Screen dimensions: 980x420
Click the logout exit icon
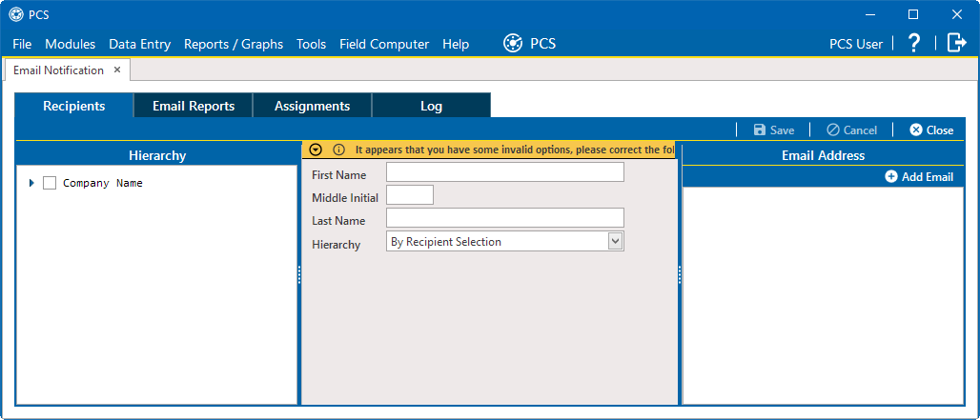(x=957, y=43)
